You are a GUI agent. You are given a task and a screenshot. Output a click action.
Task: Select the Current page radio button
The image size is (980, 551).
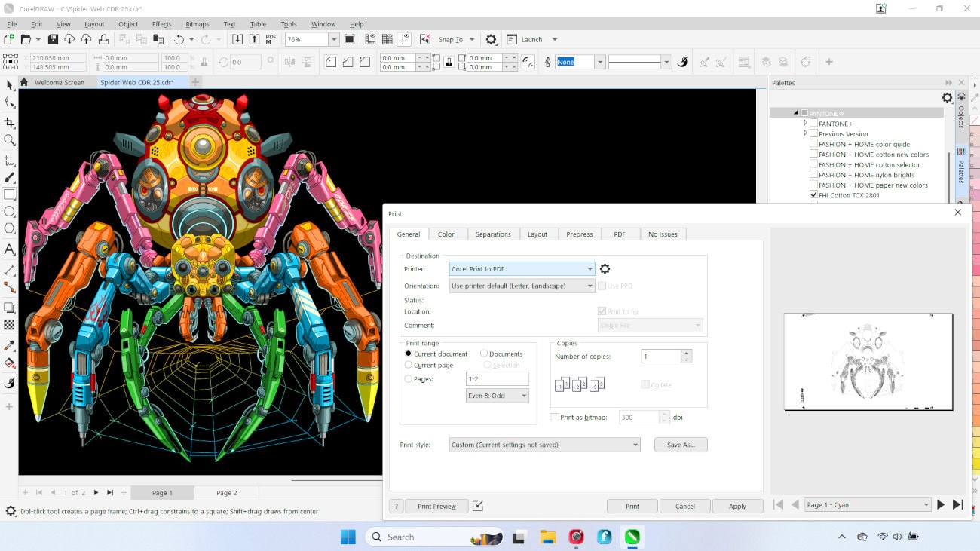point(409,365)
